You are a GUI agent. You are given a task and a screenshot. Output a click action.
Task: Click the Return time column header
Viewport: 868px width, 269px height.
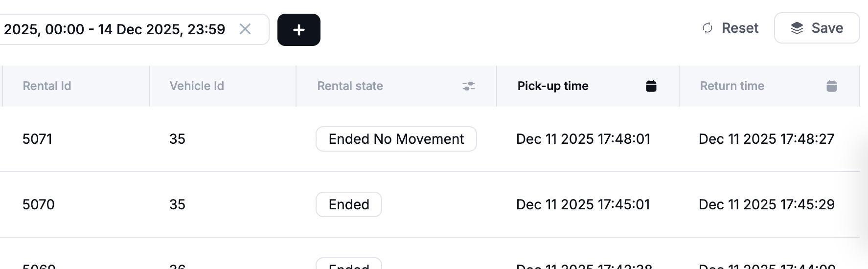[732, 86]
